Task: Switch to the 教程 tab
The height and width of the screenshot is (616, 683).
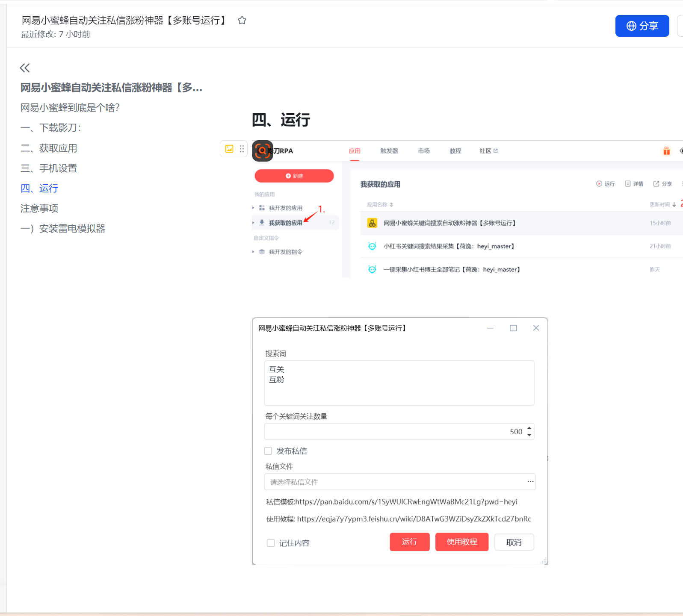Action: coord(455,151)
